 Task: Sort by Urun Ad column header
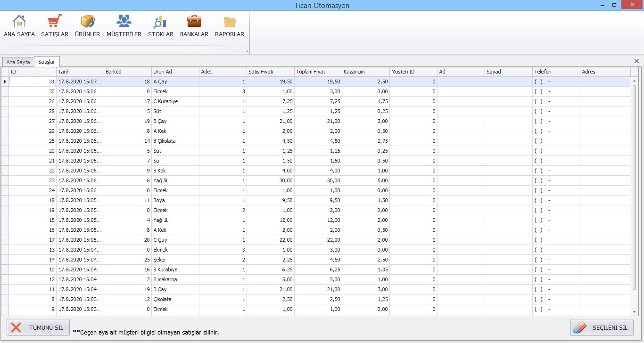pos(175,72)
